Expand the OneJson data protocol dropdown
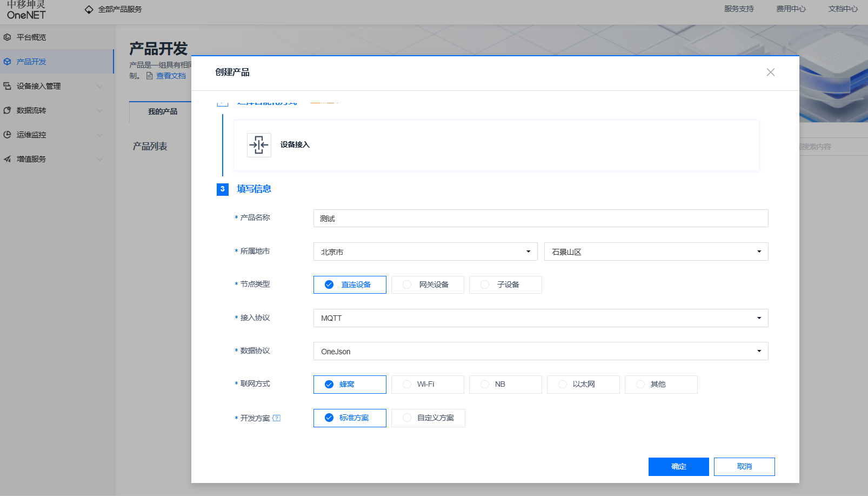Image resolution: width=868 pixels, height=496 pixels. [x=540, y=351]
